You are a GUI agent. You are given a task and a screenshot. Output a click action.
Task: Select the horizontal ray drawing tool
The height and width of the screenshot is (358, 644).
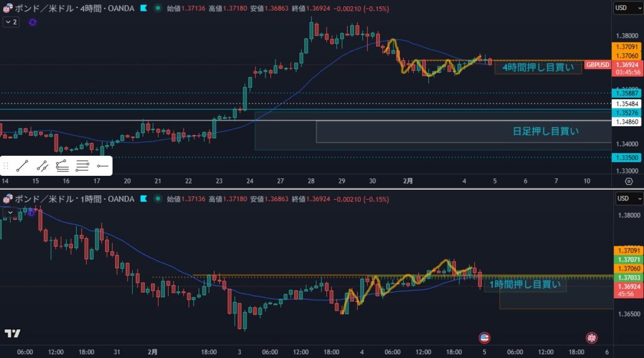point(102,166)
